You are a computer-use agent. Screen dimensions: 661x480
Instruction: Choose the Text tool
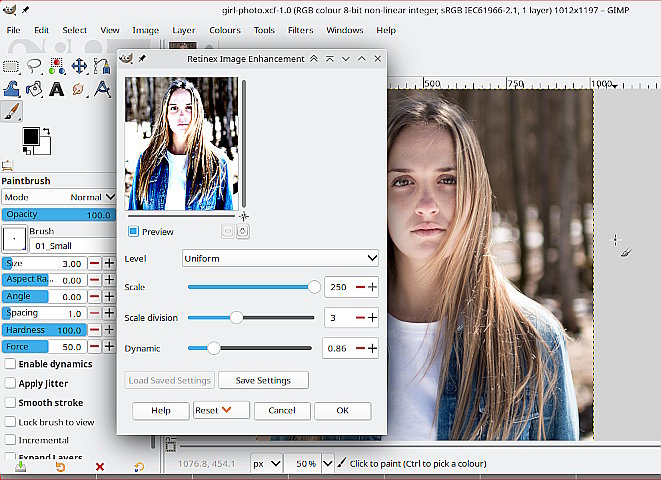click(57, 89)
